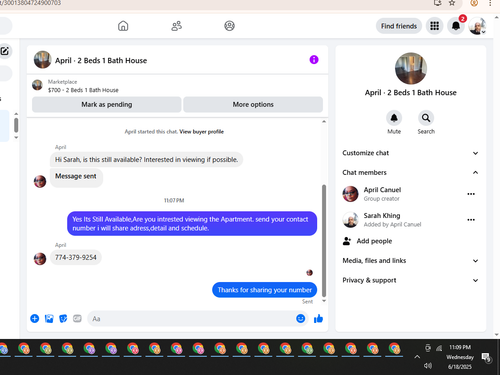Click the Find friends button
500x375 pixels.
(399, 26)
